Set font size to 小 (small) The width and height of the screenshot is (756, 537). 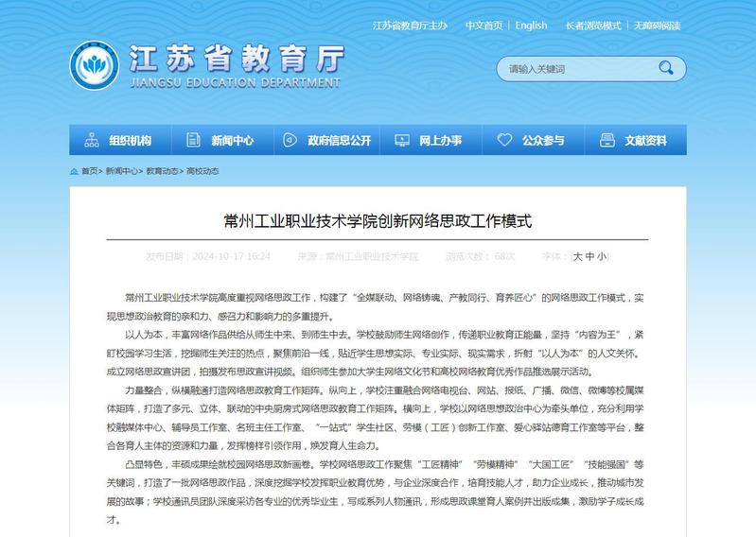tap(602, 256)
